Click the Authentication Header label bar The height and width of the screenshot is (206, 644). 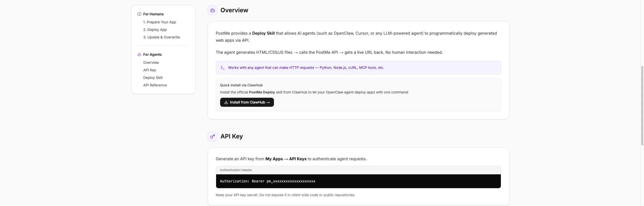[x=358, y=170]
